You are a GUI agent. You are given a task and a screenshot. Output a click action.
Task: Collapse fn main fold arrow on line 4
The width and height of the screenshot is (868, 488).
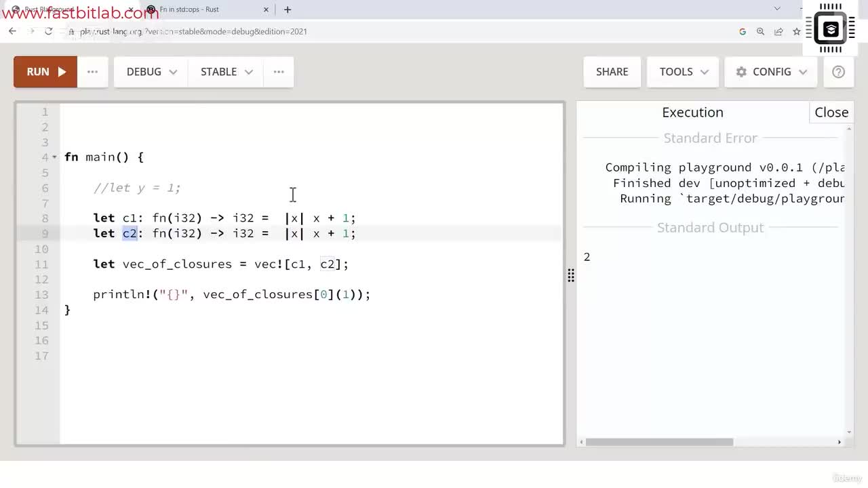[x=54, y=157]
